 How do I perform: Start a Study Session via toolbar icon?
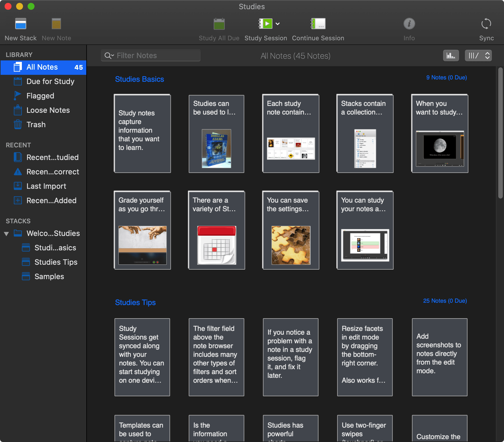click(x=265, y=24)
